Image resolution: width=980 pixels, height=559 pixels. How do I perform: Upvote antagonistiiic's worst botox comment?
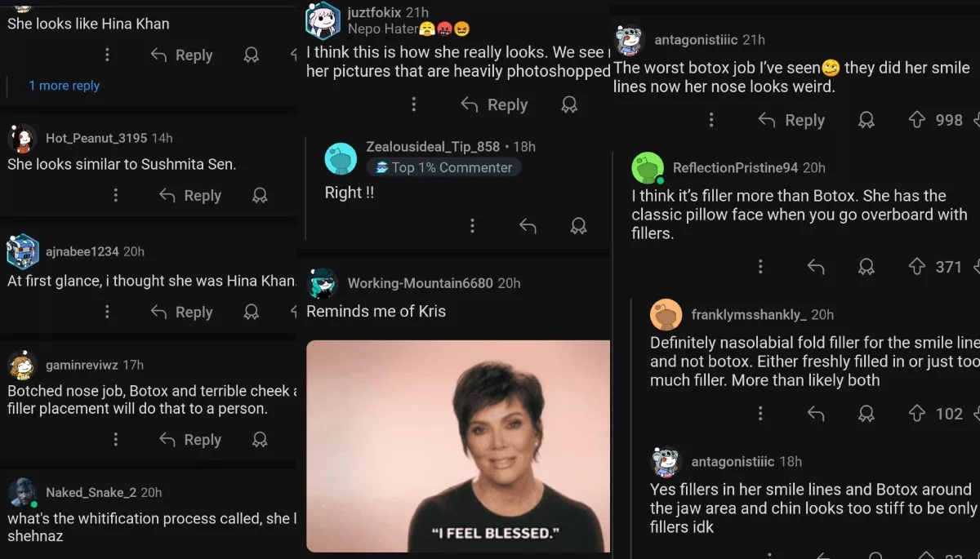[x=916, y=120]
